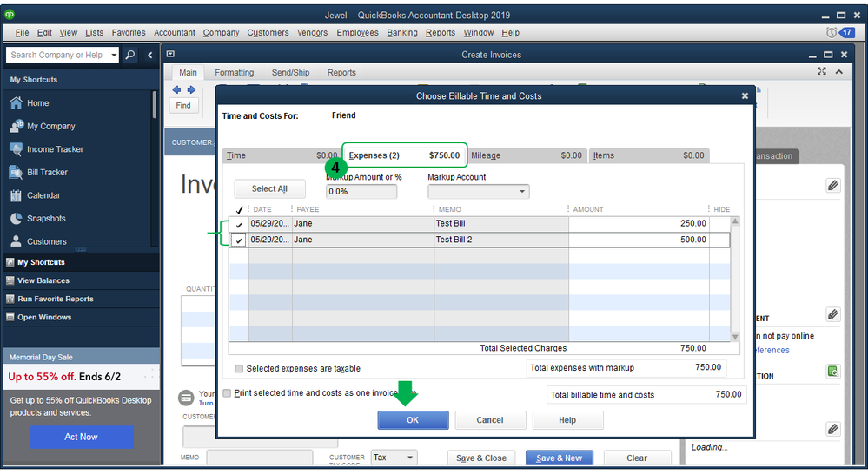Open the Banking menu
Screen dimensions: 868x474
click(x=402, y=33)
